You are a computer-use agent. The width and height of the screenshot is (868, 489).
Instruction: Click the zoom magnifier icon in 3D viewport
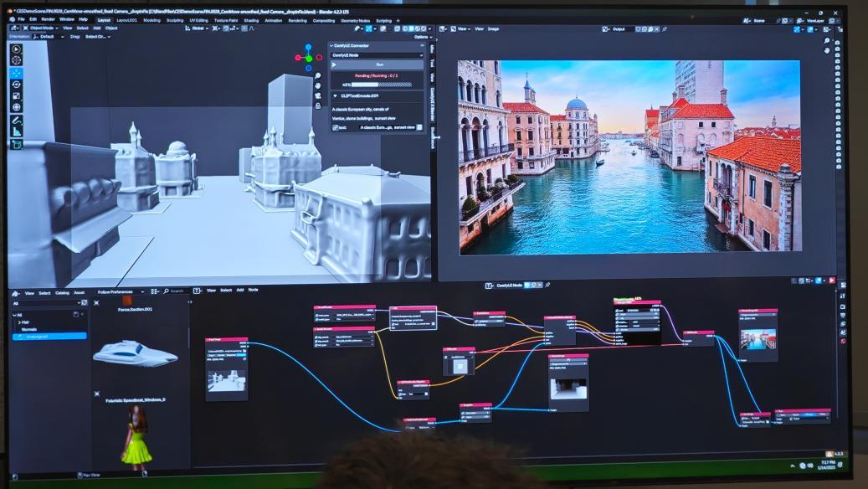coord(317,76)
